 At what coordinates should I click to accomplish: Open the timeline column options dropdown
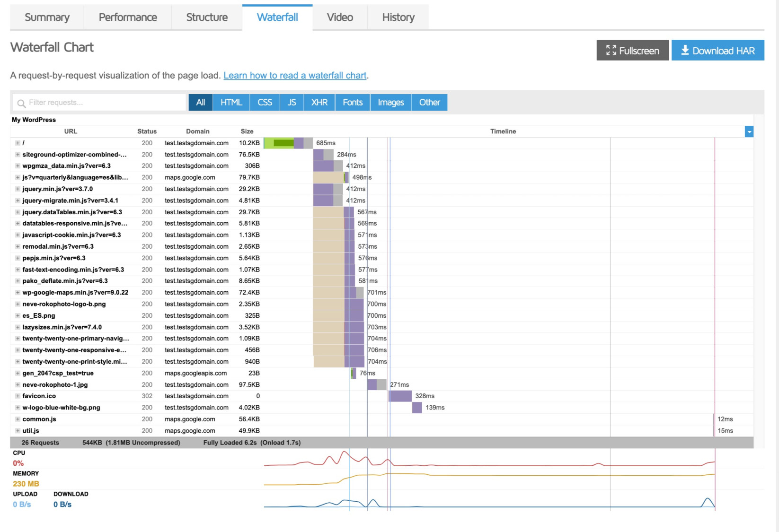point(749,131)
